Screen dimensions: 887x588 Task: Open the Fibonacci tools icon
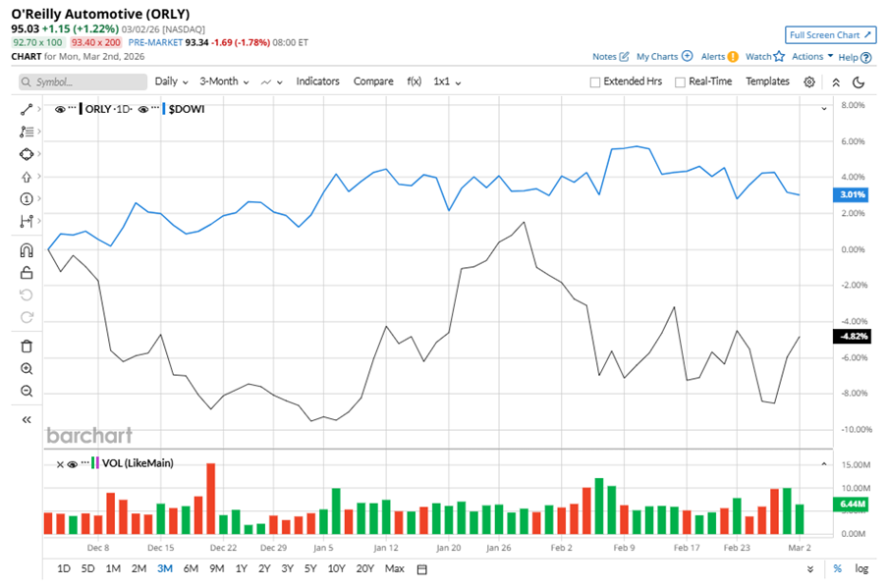point(26,132)
